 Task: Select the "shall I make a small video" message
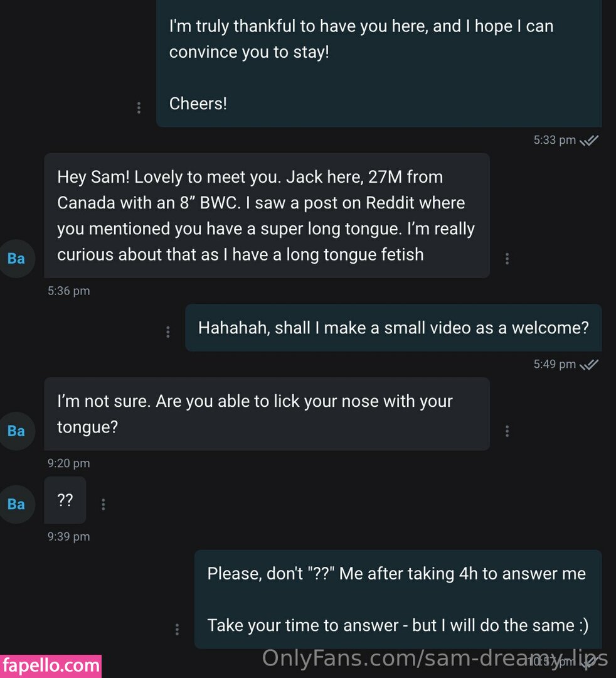[x=393, y=328]
